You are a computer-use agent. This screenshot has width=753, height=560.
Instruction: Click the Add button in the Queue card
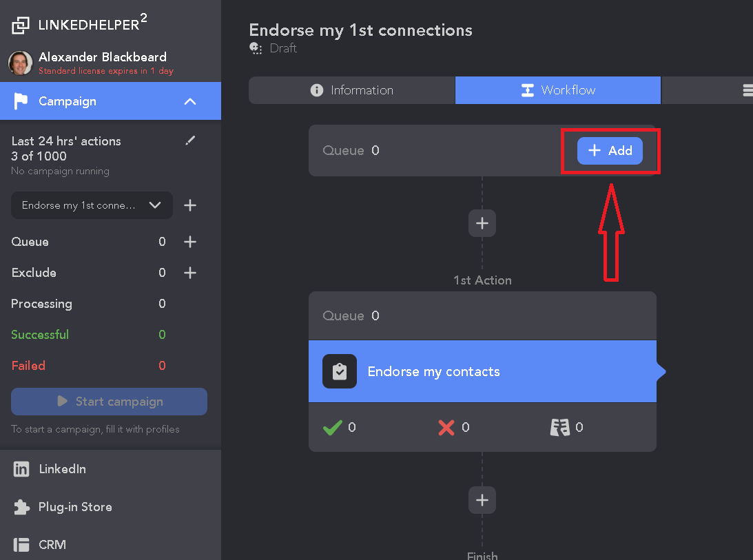click(x=610, y=151)
